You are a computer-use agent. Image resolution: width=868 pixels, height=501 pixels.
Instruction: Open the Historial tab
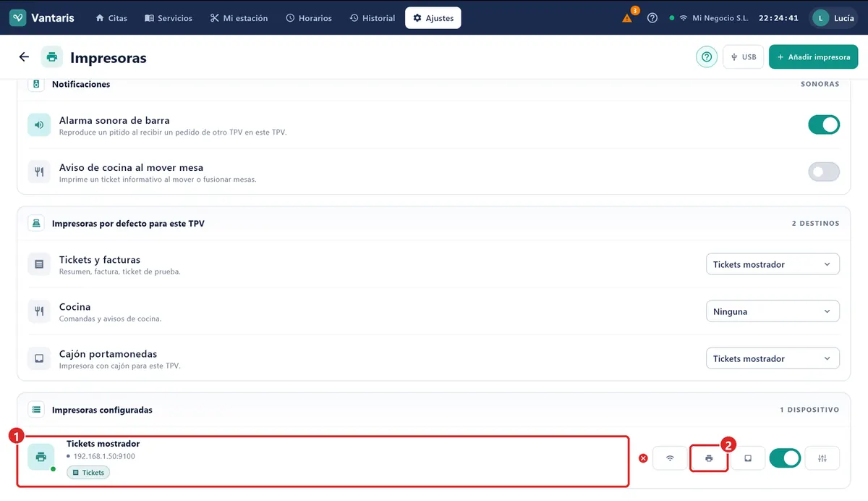click(x=373, y=18)
